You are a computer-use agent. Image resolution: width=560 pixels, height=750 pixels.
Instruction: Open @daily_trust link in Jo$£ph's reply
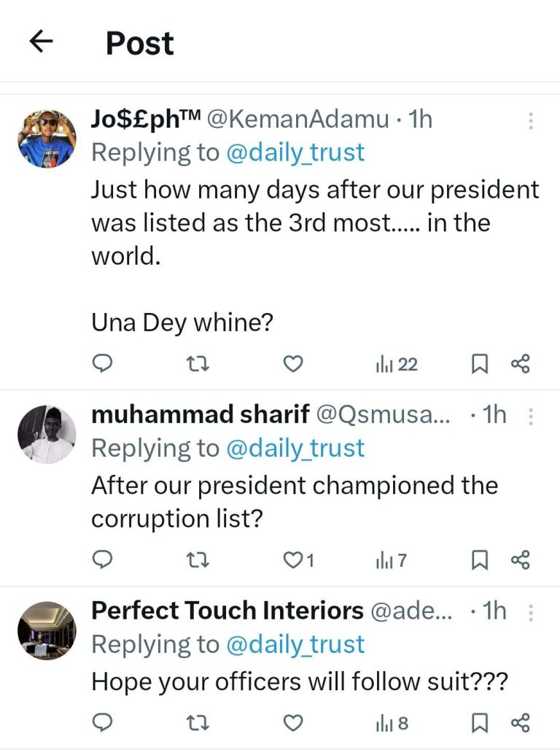pos(295,152)
